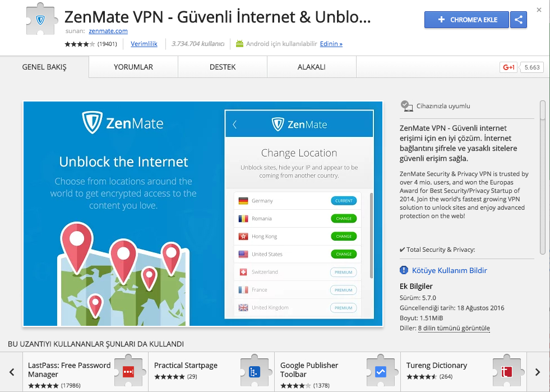Click the LastPass puzzle piece icon
550x392 pixels.
(x=129, y=371)
